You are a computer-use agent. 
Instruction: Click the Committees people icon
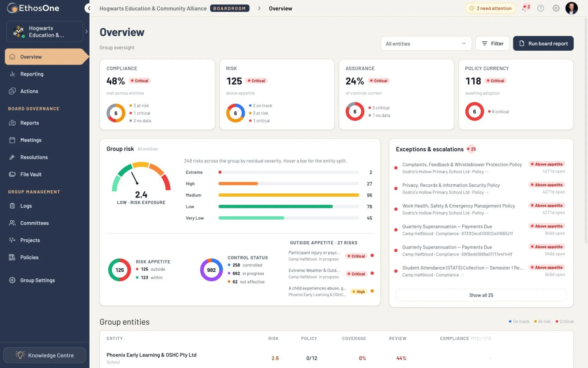point(12,223)
